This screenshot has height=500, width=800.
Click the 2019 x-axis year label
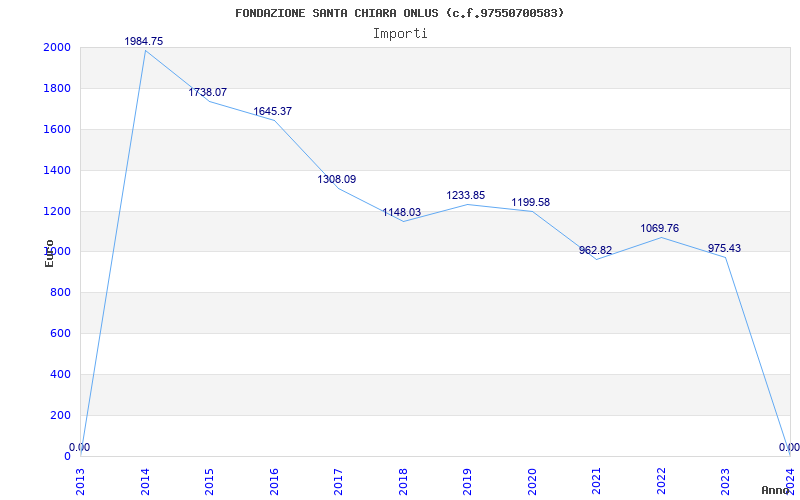468,482
